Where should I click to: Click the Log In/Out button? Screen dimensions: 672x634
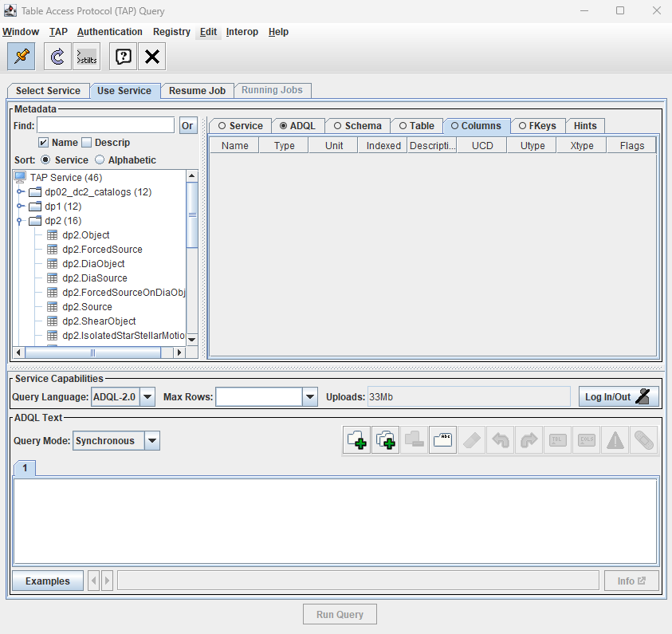(619, 397)
